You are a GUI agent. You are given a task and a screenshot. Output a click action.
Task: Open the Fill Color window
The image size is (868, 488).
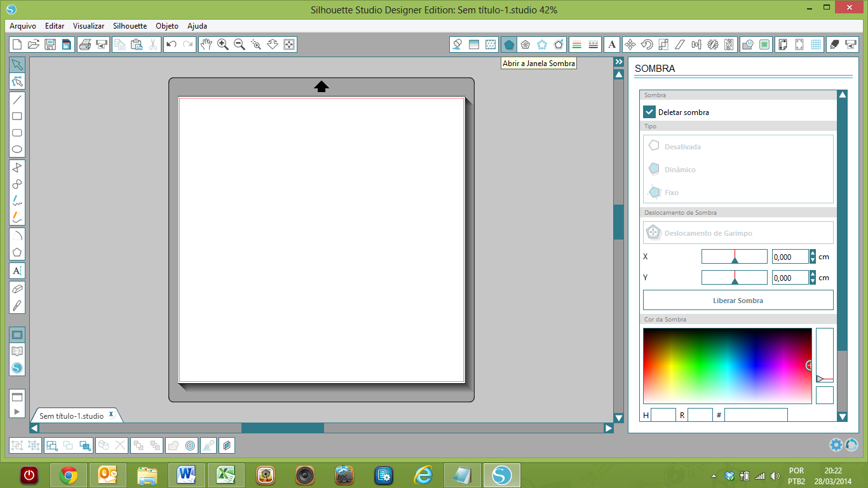(457, 44)
